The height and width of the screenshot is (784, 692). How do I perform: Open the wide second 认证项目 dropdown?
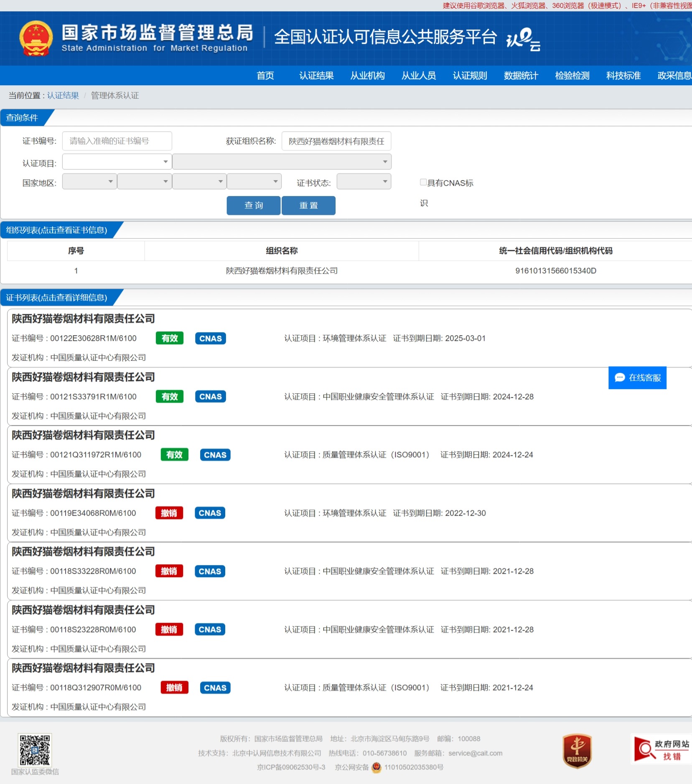tap(282, 162)
